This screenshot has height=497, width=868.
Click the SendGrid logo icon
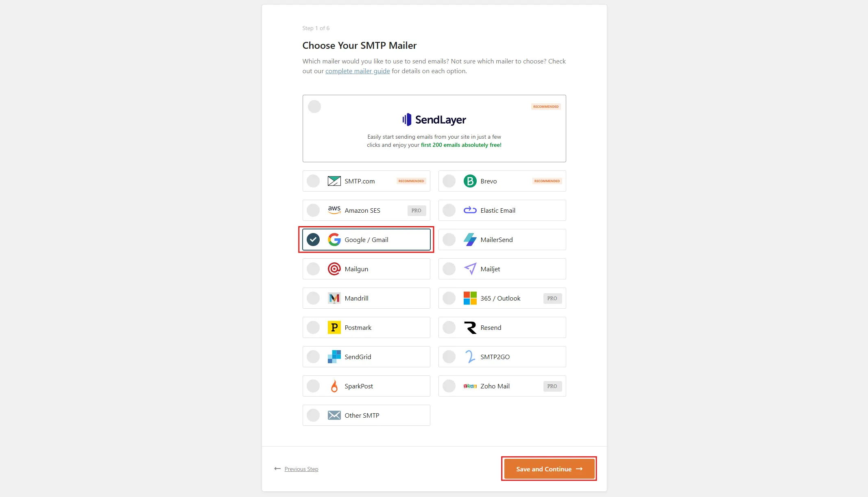[334, 357]
